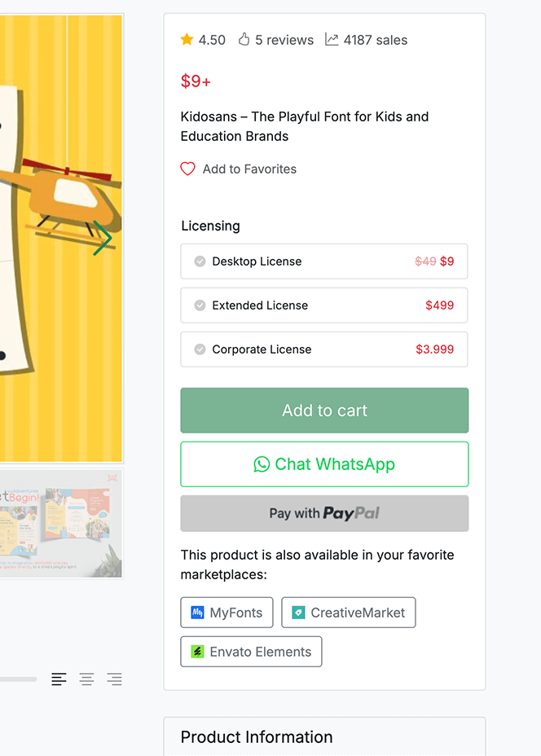541x756 pixels.
Task: Click the thumbs-up reviews icon
Action: click(x=244, y=39)
